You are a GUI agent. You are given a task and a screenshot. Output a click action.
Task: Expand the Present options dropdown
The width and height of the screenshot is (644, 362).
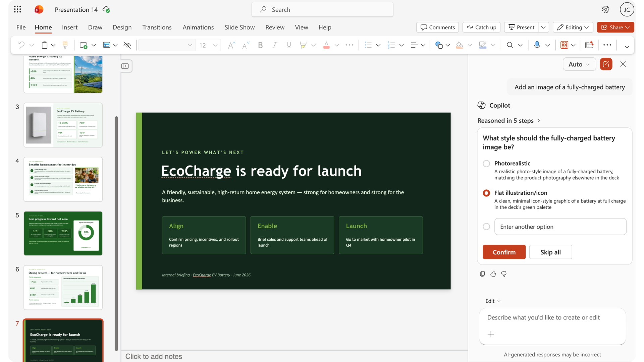coord(544,27)
